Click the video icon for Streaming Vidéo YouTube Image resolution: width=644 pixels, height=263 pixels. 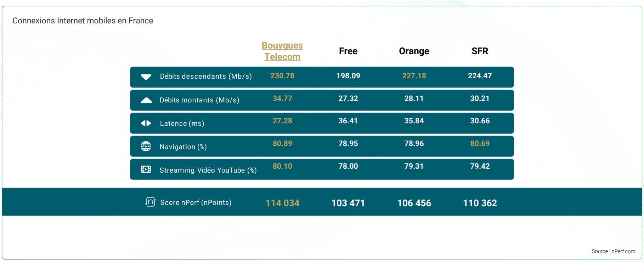coord(146,169)
